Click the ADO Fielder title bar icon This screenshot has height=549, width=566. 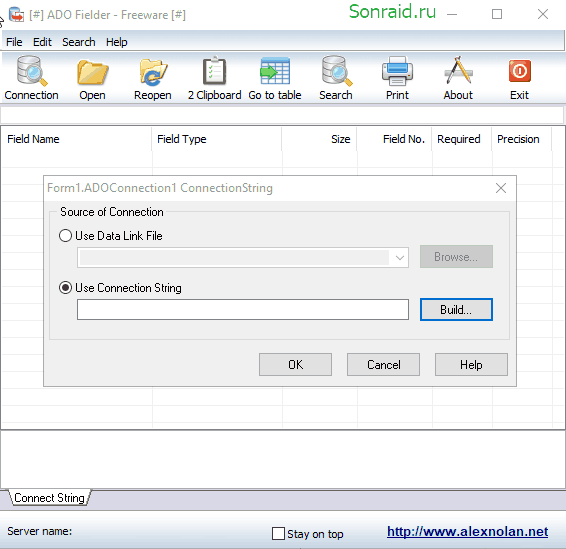[16, 14]
